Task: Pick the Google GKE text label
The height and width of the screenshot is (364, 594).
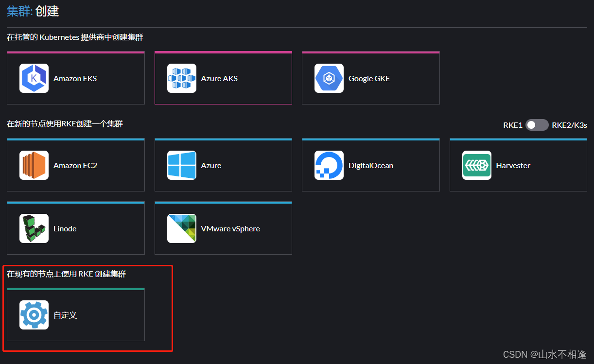Action: [369, 79]
